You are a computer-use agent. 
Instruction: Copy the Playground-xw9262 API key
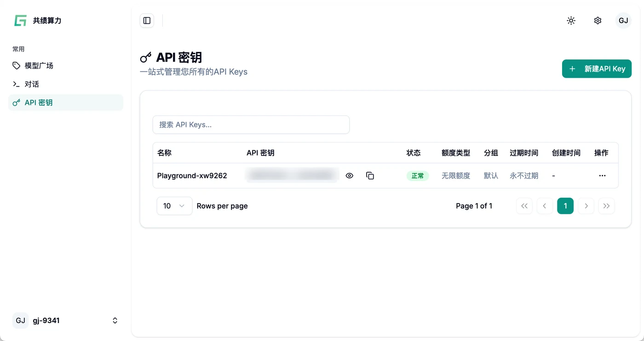[x=370, y=176]
